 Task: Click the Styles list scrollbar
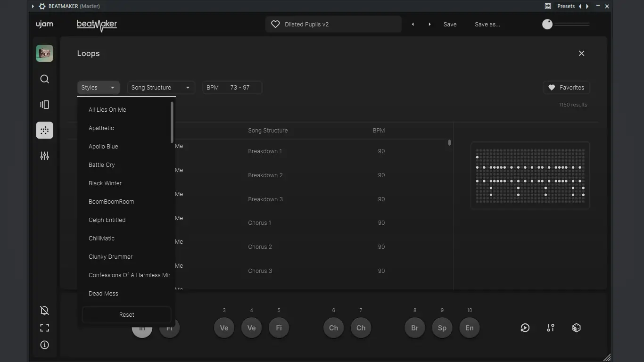tap(172, 122)
